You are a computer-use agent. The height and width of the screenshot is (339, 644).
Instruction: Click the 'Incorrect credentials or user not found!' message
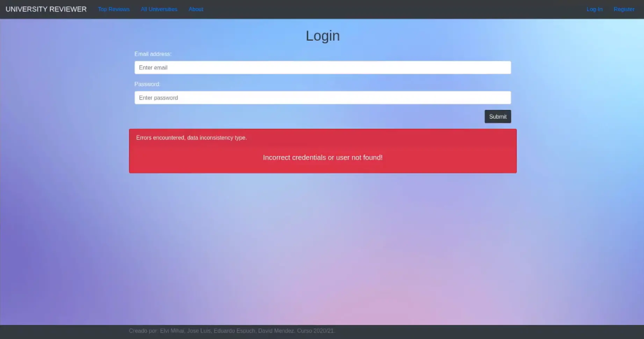point(322,158)
